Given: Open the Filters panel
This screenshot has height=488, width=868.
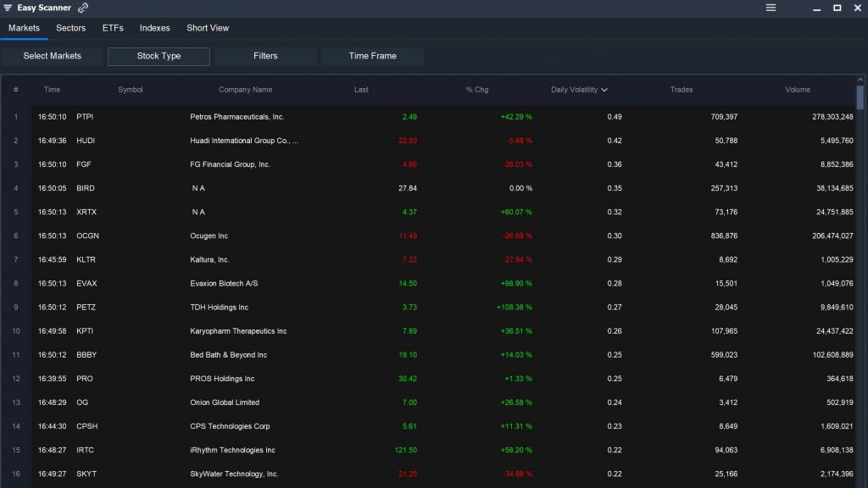Looking at the screenshot, I should (265, 56).
